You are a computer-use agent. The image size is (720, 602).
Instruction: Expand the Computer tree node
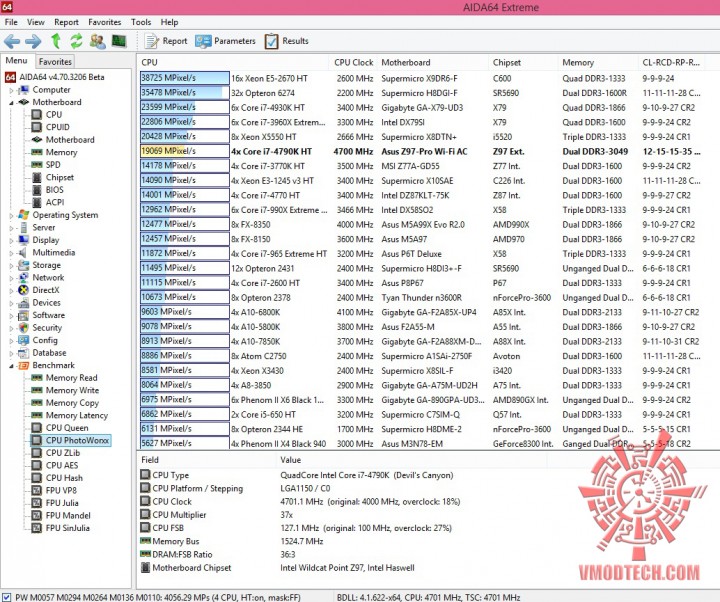[x=11, y=90]
